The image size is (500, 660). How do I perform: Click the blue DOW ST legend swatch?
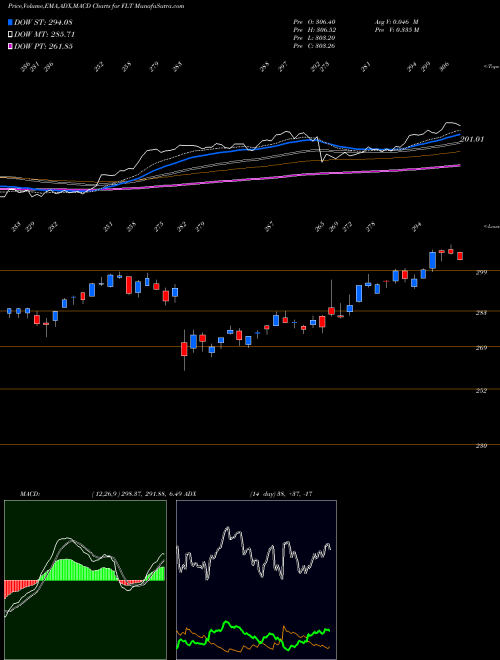pyautogui.click(x=10, y=22)
